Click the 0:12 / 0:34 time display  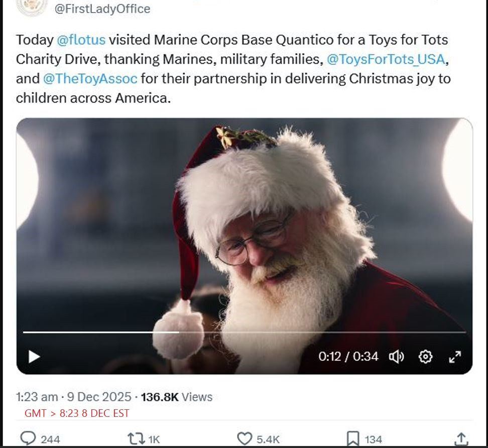pyautogui.click(x=348, y=357)
